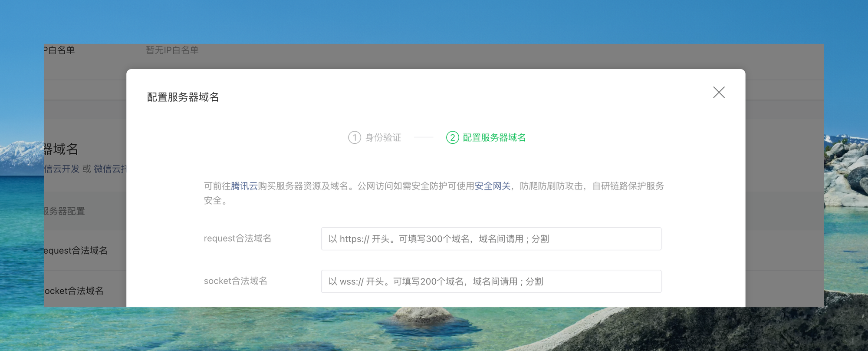Close the 配置服务器域名 dialog with the X
The image size is (868, 351).
[x=719, y=92]
